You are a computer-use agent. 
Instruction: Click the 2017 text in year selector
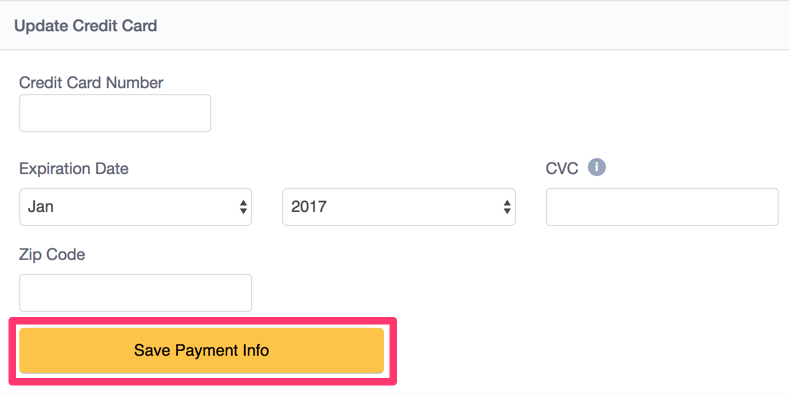309,207
